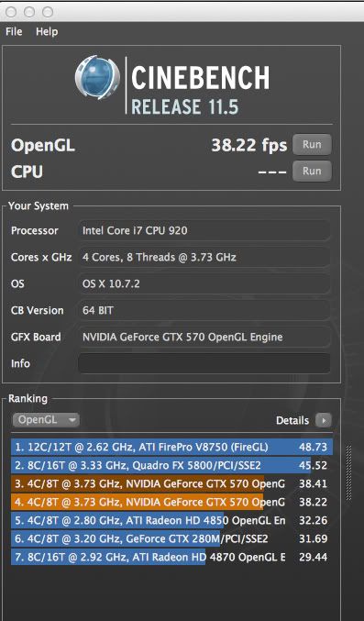Screen dimensions: 364x621
Task: Click the ranking list scrollbar handle
Action: 348,473
